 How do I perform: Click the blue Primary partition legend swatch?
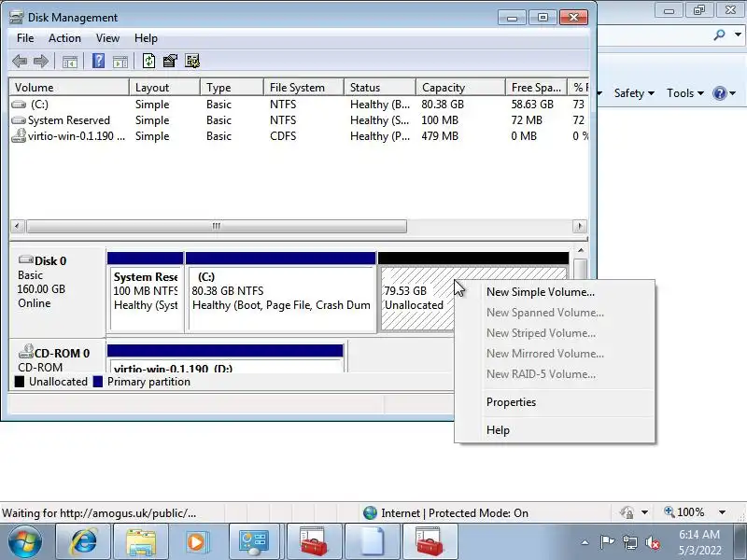pyautogui.click(x=98, y=382)
